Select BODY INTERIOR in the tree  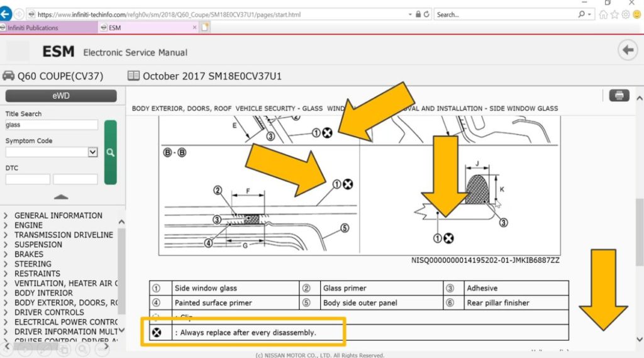pos(43,293)
